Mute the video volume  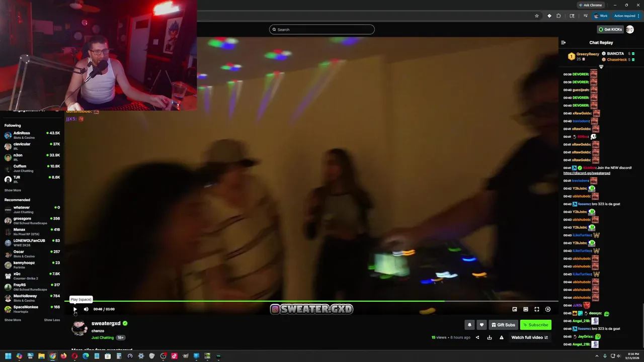86,309
